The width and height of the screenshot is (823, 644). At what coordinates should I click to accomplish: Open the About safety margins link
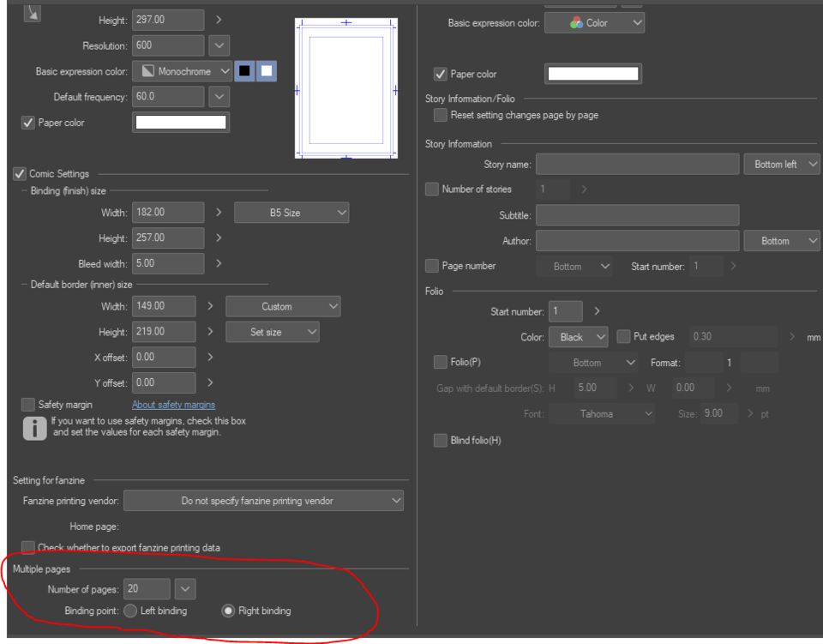point(173,405)
